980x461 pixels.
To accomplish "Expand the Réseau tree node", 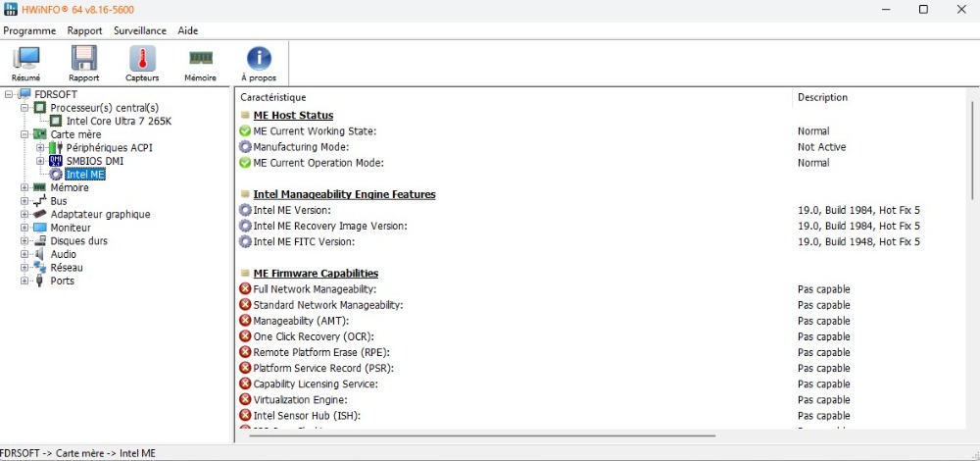I will 24,268.
